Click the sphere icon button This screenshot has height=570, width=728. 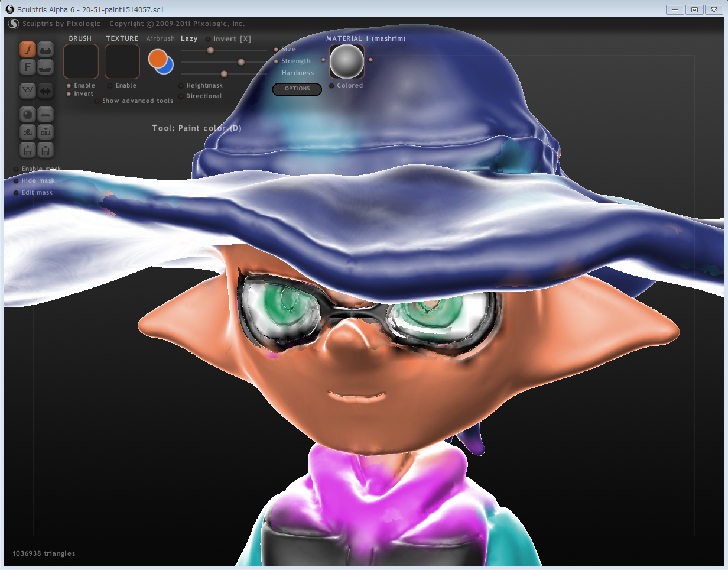coord(28,114)
